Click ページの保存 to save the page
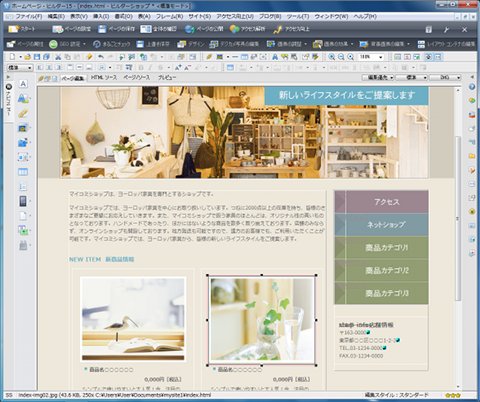The width and height of the screenshot is (480, 402). click(117, 29)
